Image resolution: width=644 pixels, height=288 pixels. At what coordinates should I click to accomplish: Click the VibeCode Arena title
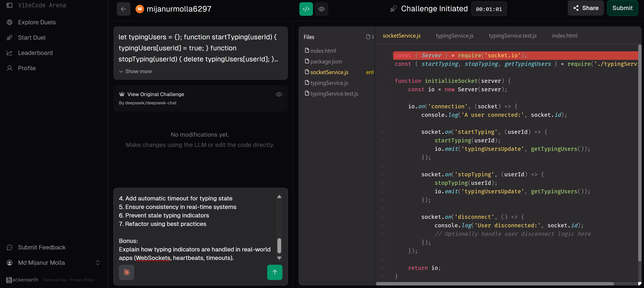[42, 5]
